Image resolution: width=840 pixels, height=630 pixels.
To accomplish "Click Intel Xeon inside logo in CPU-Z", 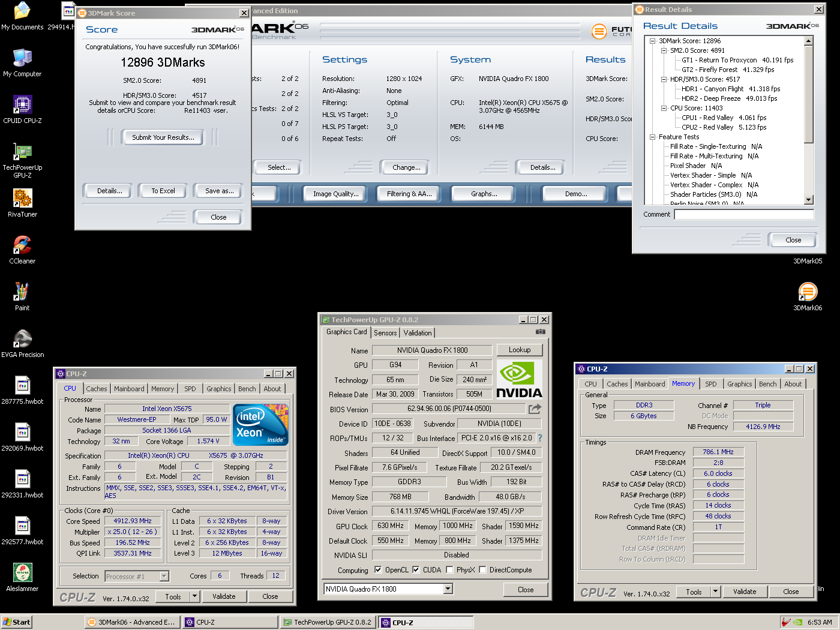I will (260, 425).
